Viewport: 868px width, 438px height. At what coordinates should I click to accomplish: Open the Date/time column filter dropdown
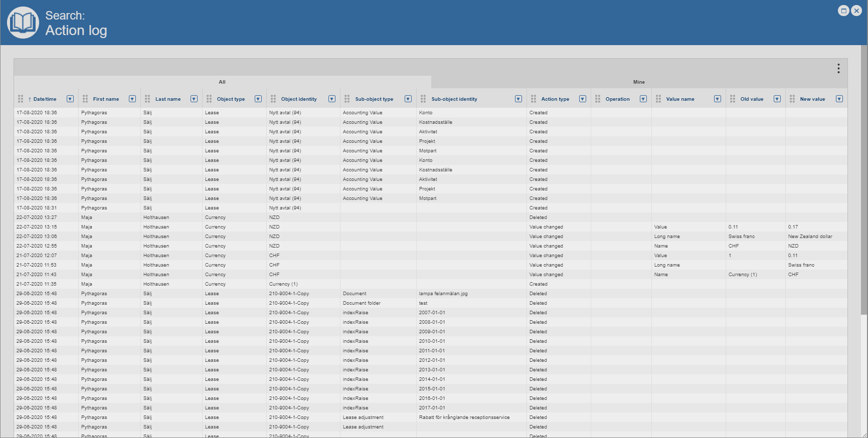click(x=70, y=99)
